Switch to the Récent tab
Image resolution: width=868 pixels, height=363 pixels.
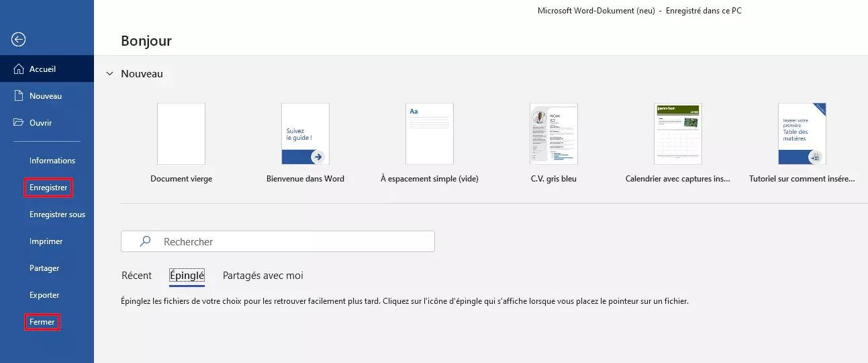pyautogui.click(x=137, y=276)
